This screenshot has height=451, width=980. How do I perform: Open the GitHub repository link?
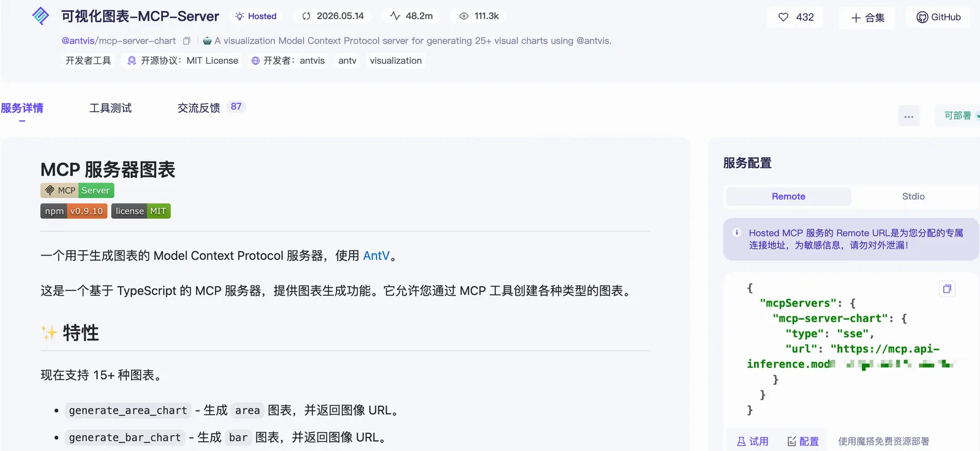coord(938,17)
